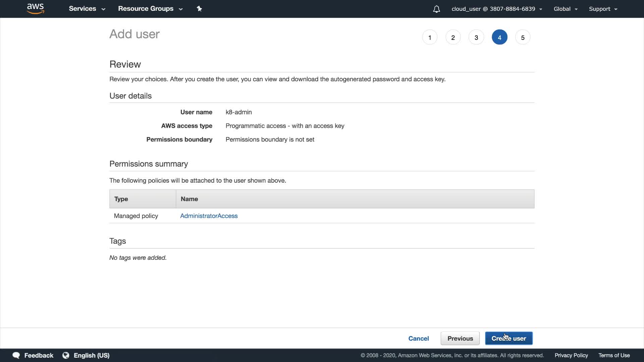Image resolution: width=644 pixels, height=362 pixels.
Task: Open the notifications bell
Action: [x=436, y=9]
